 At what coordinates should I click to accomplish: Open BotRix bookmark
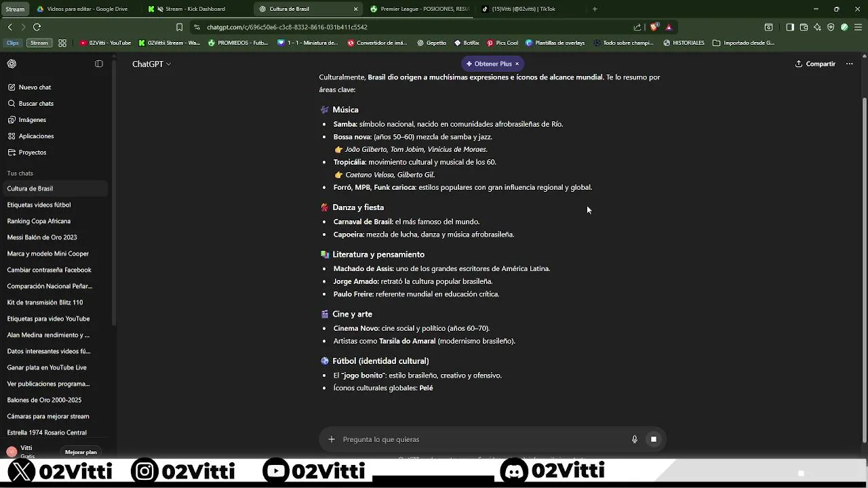click(467, 43)
